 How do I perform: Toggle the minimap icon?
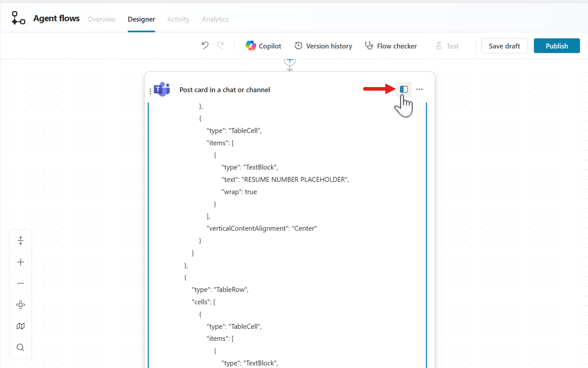coord(20,326)
